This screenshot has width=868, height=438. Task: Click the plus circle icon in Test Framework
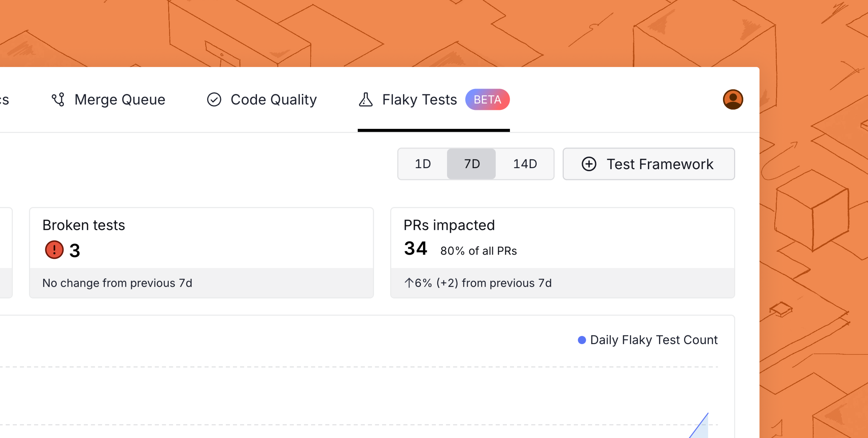pyautogui.click(x=589, y=164)
